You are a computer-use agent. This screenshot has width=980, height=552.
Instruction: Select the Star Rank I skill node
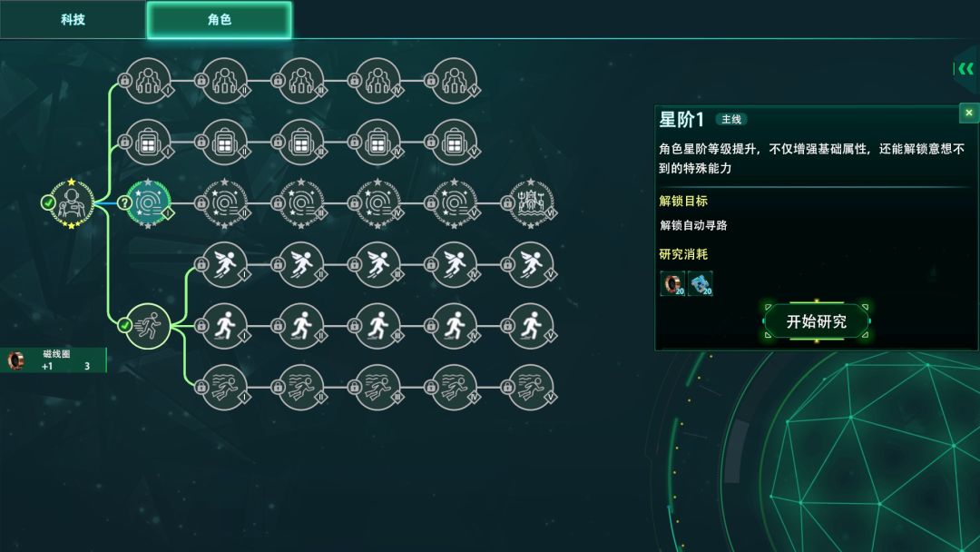[148, 203]
